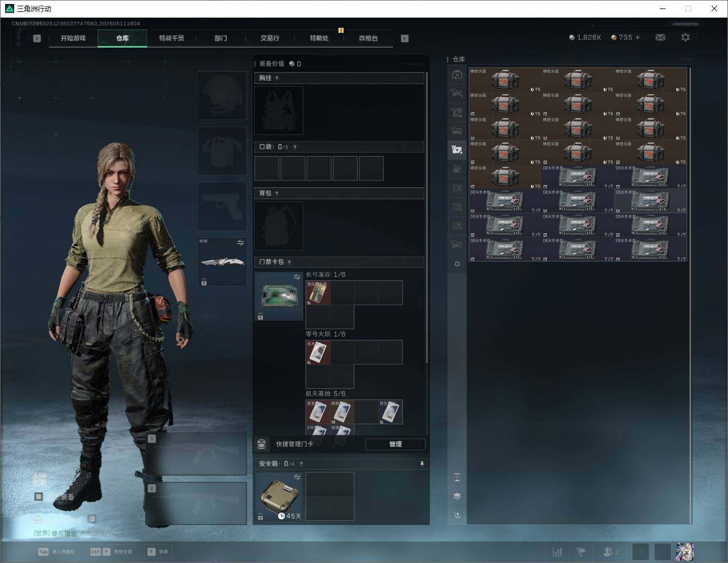
Task: Open warehouse sidebar settings gear icon
Action: 457,264
